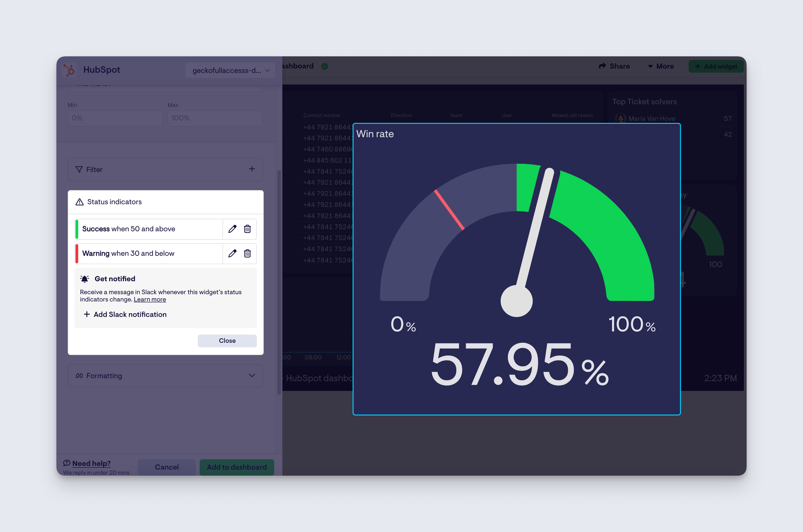Click the Win rate widget title

(375, 134)
